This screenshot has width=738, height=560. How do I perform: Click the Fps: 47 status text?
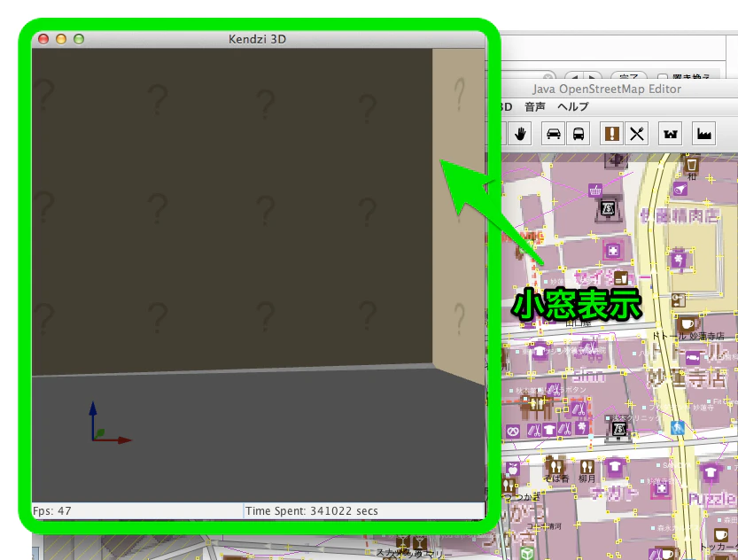pos(51,510)
